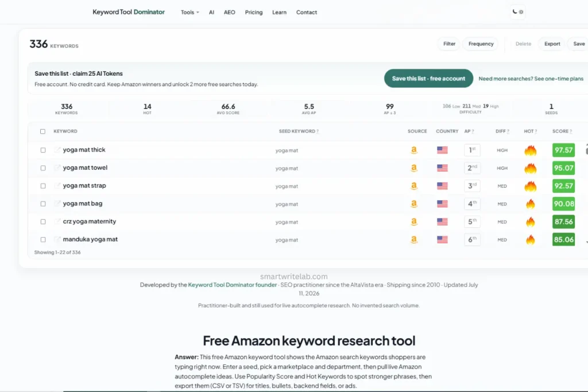Click the keyword text yoga mat towel
The width and height of the screenshot is (588, 392).
(x=85, y=168)
